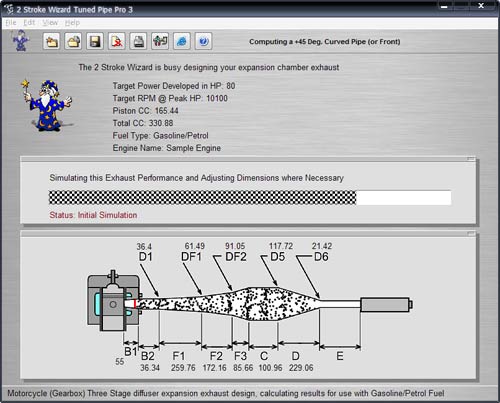500x403 pixels.
Task: Click the 229.06 value under D
Action: click(x=301, y=368)
